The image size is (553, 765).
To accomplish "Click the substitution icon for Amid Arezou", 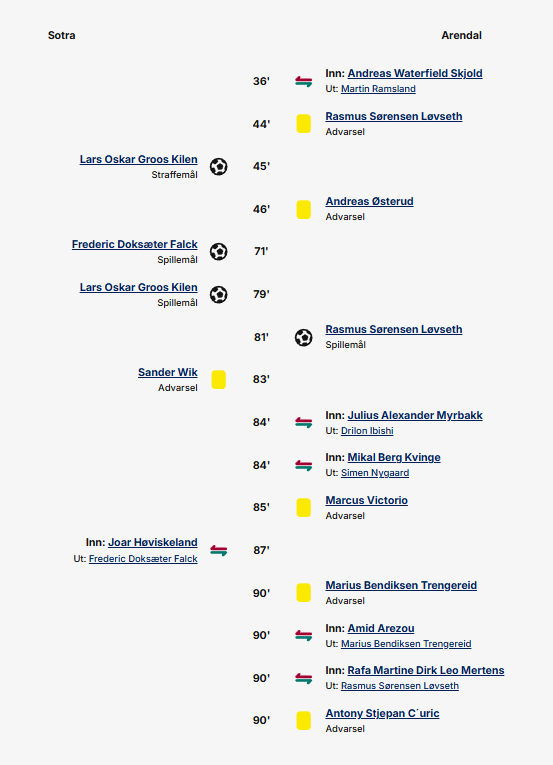I will click(x=304, y=636).
